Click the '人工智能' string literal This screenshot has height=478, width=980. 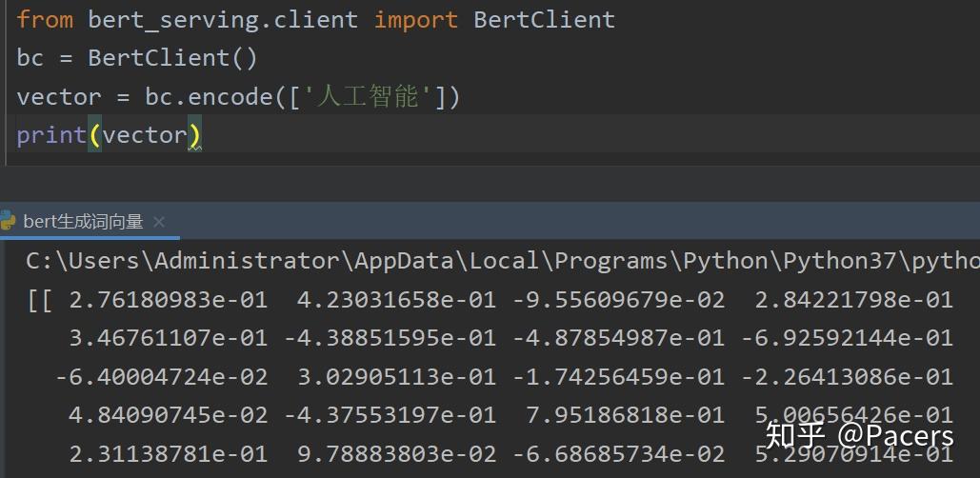tap(368, 96)
